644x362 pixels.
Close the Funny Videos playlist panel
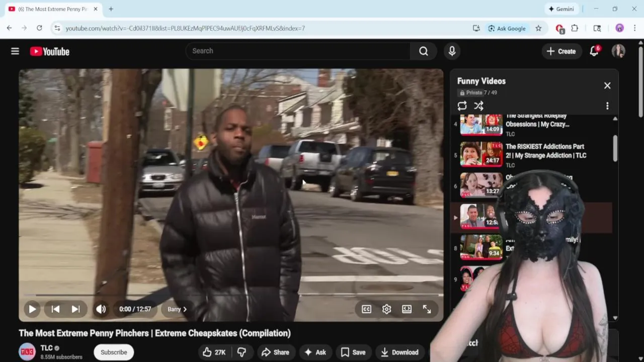(x=607, y=85)
